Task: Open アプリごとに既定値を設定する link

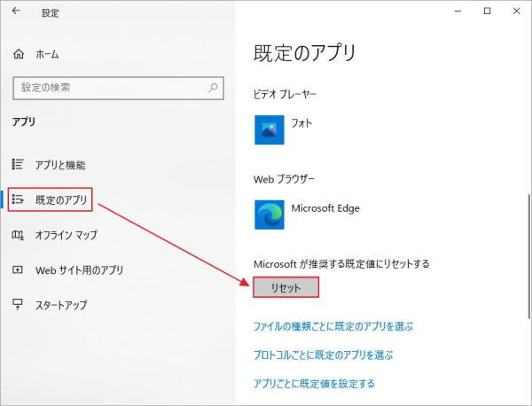Action: [314, 384]
